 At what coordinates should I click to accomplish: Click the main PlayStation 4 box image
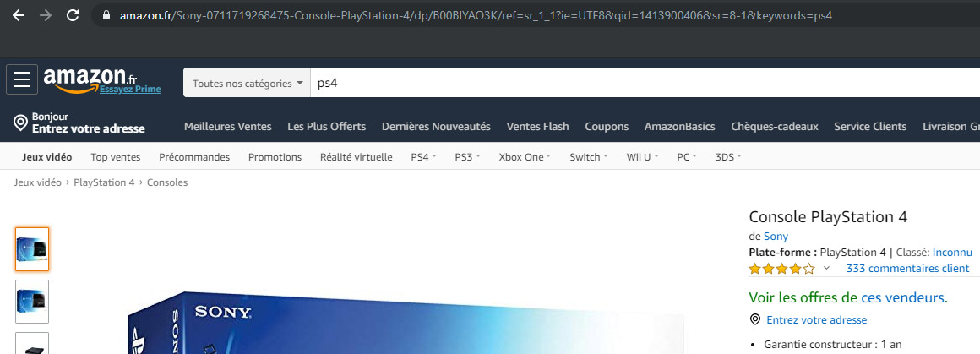(406, 322)
